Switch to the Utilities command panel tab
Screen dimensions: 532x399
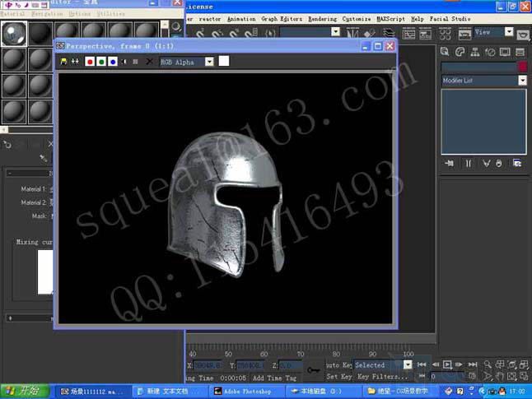(x=520, y=52)
